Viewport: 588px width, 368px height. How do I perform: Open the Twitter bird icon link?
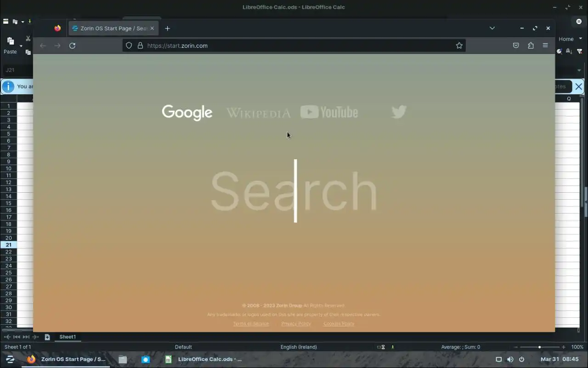pos(399,112)
